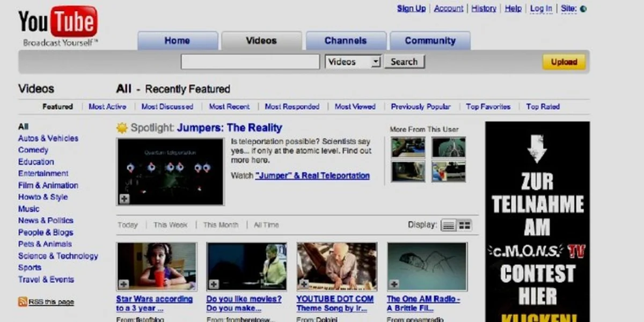Click the Search button
Image resolution: width=644 pixels, height=322 pixels.
(x=404, y=62)
